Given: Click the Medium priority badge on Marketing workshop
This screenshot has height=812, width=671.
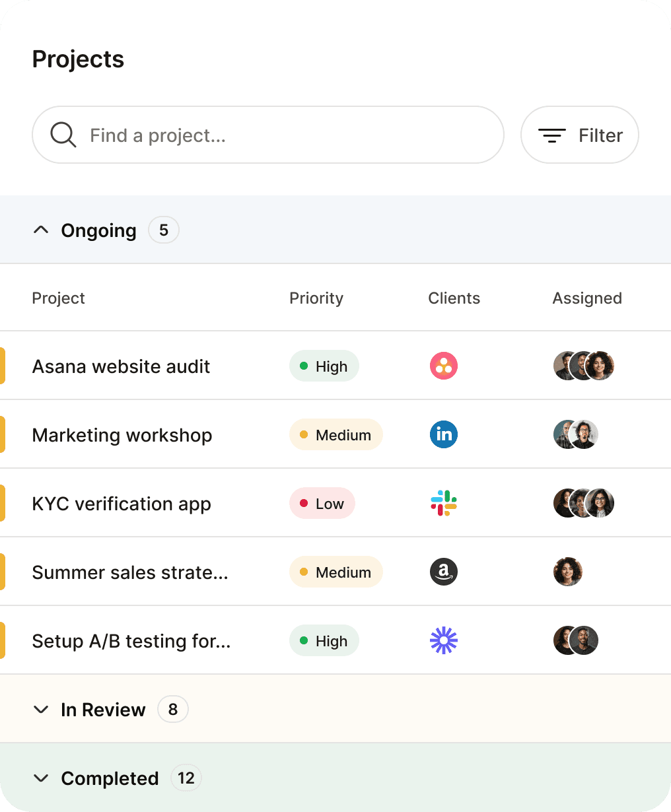Looking at the screenshot, I should tap(335, 434).
